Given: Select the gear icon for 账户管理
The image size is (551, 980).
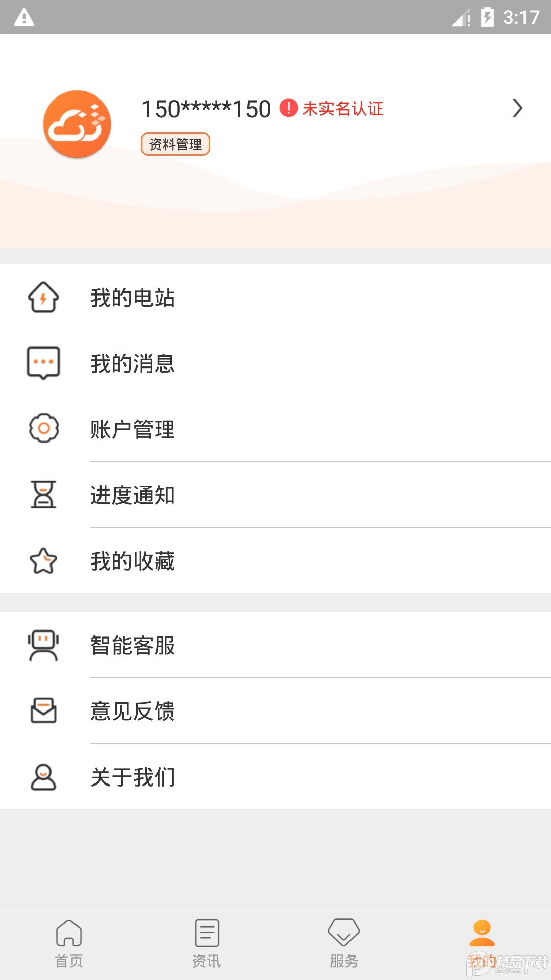Looking at the screenshot, I should 43,429.
